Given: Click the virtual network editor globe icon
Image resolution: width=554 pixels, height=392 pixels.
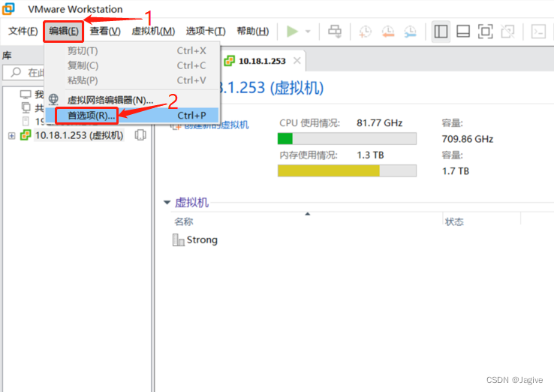Looking at the screenshot, I should pyautogui.click(x=53, y=100).
